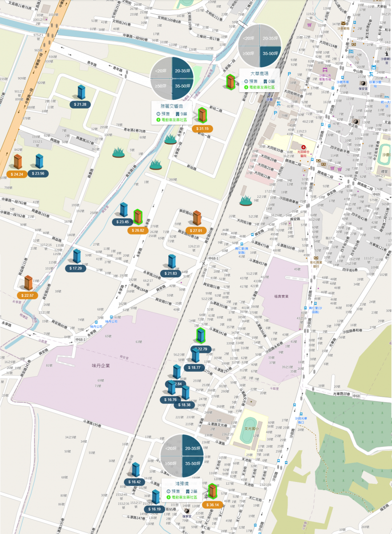Click the yin-yang temple icon above 保安宮

(362, 83)
